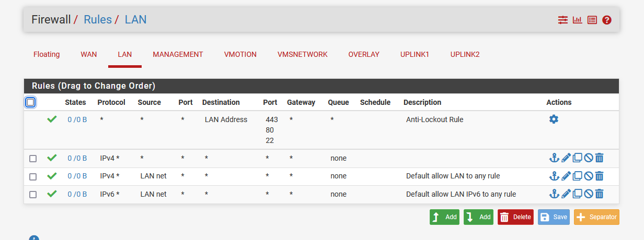The image size is (644, 240).
Task: Add a Separator to the rules
Action: click(596, 217)
